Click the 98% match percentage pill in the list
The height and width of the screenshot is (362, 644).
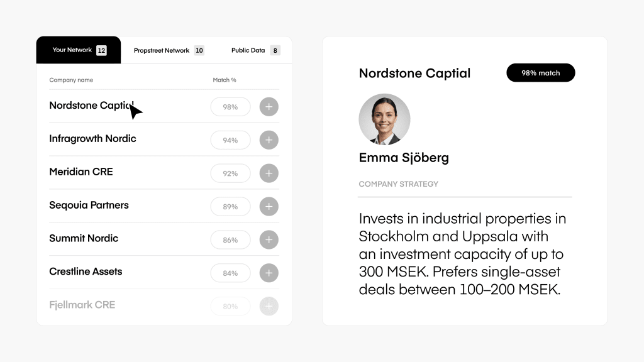click(230, 107)
